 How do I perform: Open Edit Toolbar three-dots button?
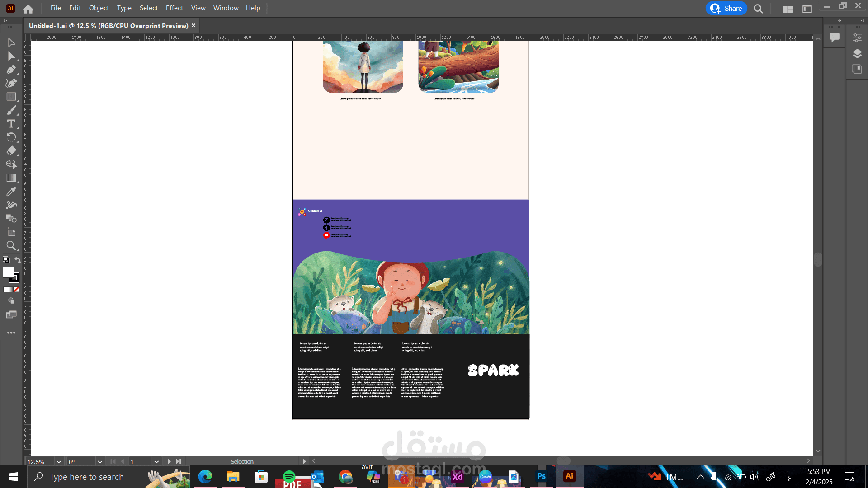tap(11, 333)
